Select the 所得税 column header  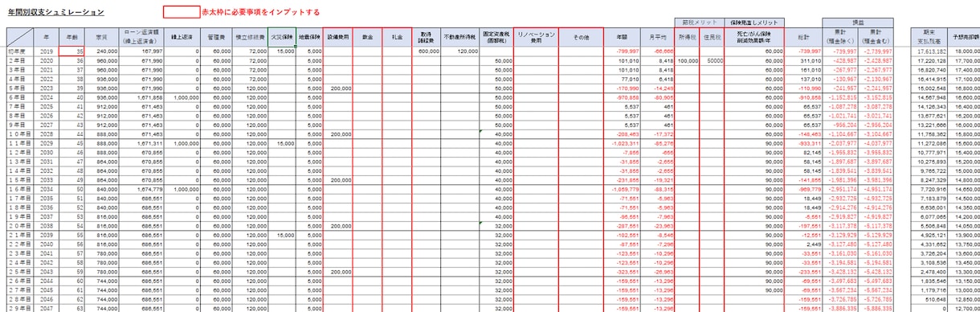(x=688, y=37)
